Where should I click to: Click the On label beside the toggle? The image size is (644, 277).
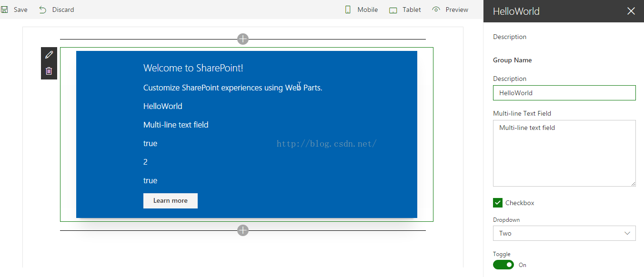coord(523,265)
